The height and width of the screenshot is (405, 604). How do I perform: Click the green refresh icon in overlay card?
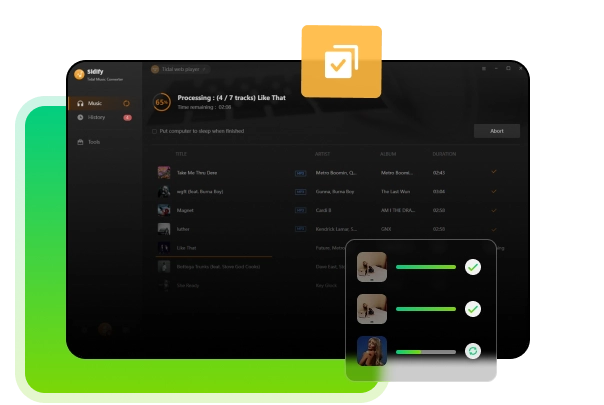pyautogui.click(x=473, y=351)
